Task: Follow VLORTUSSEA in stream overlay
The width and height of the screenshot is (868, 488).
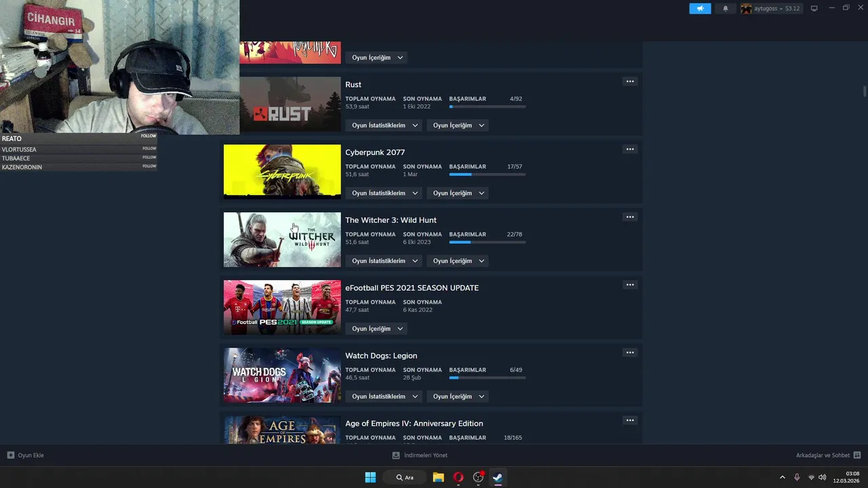Action: click(x=149, y=148)
